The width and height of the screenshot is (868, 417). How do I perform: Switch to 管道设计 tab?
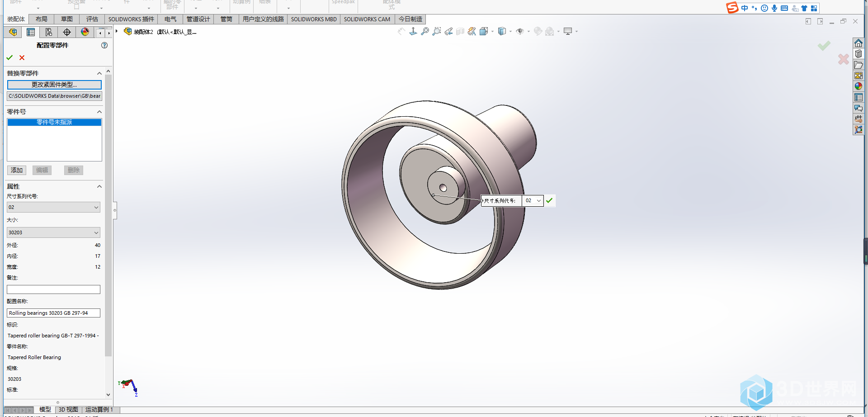198,19
